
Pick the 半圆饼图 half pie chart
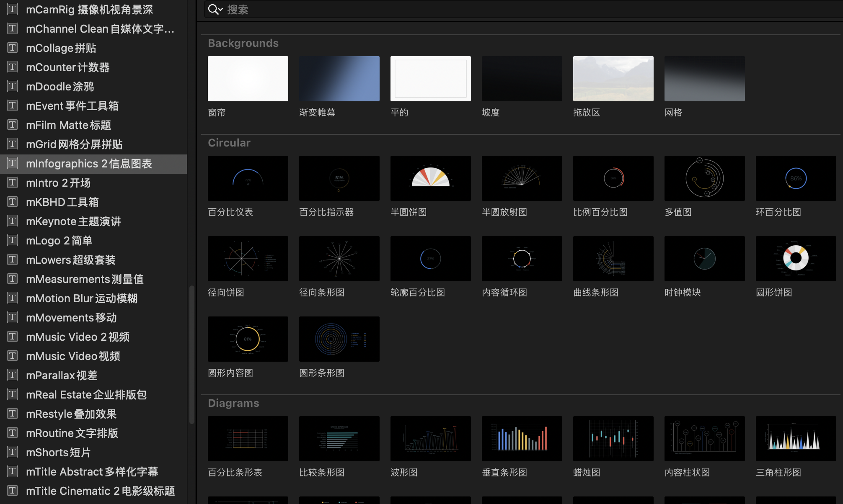[431, 178]
